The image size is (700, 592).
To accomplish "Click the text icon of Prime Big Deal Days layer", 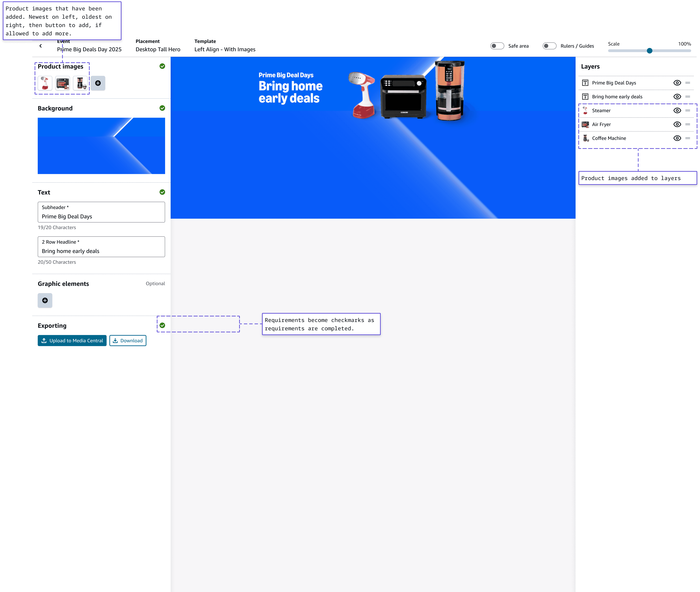I will coord(585,83).
